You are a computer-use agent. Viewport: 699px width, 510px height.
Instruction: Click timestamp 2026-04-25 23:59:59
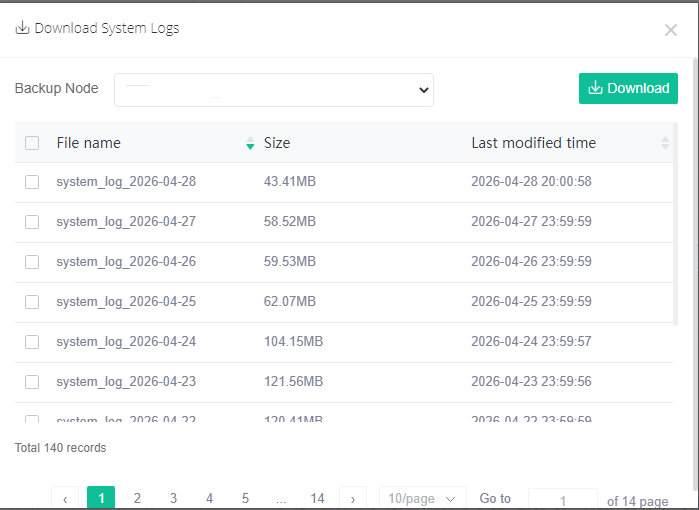coord(531,301)
